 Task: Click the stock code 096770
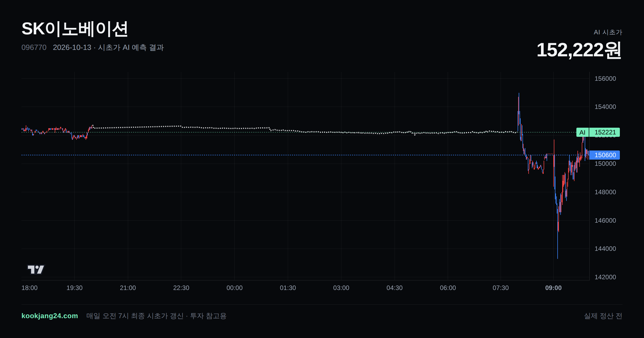[34, 47]
